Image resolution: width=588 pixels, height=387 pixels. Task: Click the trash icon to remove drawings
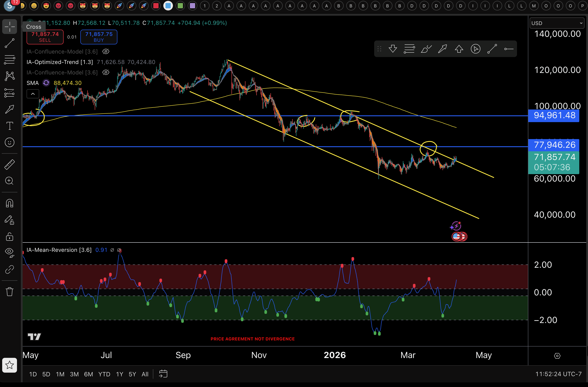[9, 291]
